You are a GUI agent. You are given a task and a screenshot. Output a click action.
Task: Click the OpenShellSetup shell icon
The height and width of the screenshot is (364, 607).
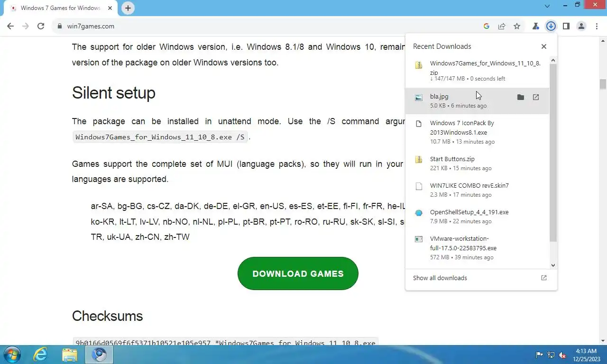pos(419,213)
